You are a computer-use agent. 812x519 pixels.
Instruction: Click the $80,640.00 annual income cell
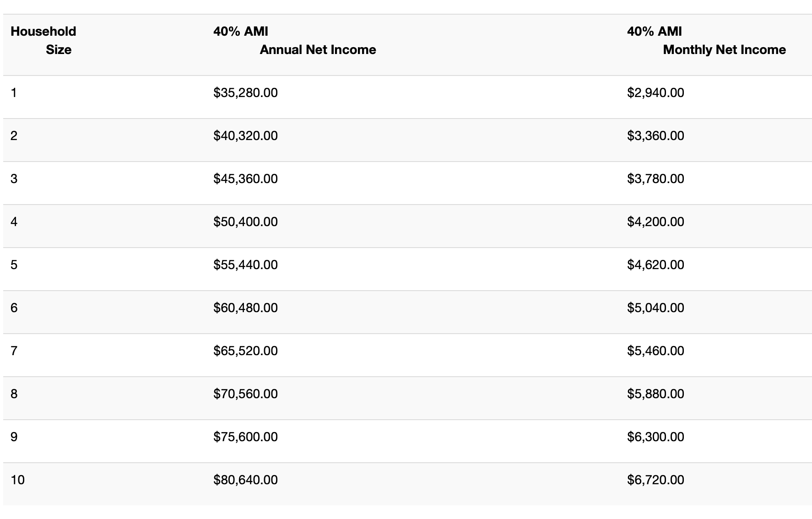coord(245,480)
